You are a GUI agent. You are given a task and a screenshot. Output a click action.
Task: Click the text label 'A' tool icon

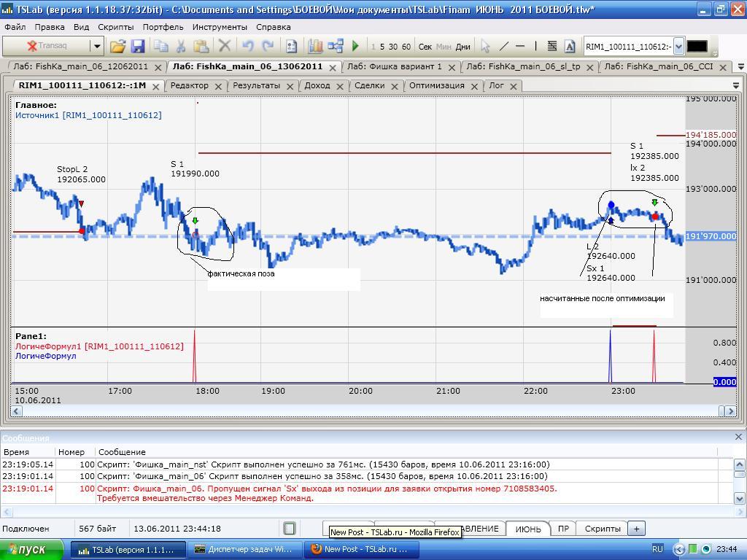(570, 46)
